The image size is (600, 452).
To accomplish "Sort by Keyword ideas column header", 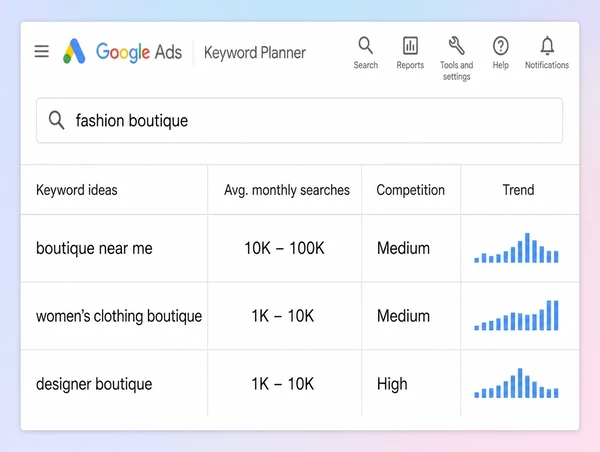I will 77,190.
